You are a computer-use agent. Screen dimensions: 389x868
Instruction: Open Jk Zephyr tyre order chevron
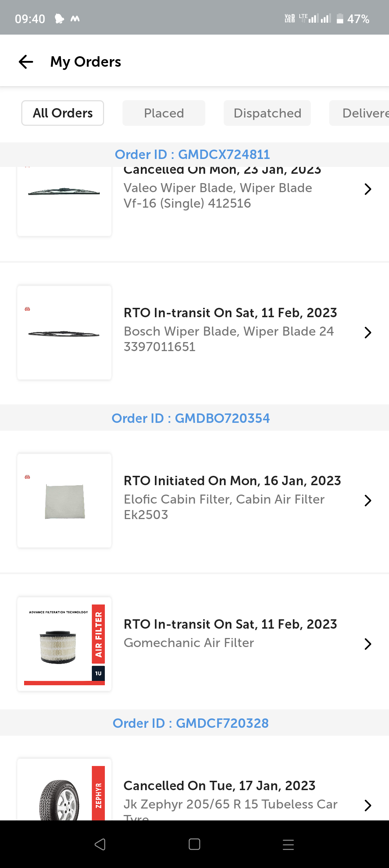(x=367, y=805)
